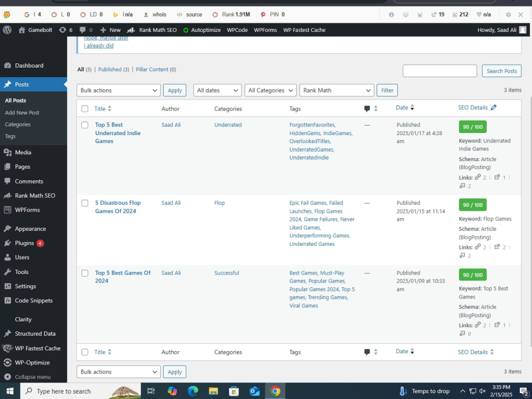Open the updates icon showing 6
Screen dimensions: 532x399
coord(66,30)
